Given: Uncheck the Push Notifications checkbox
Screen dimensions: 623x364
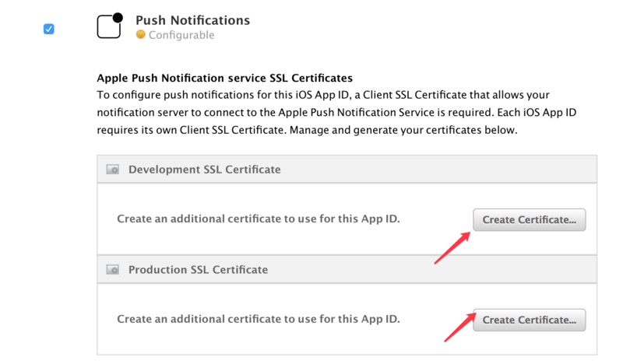Looking at the screenshot, I should coord(49,29).
